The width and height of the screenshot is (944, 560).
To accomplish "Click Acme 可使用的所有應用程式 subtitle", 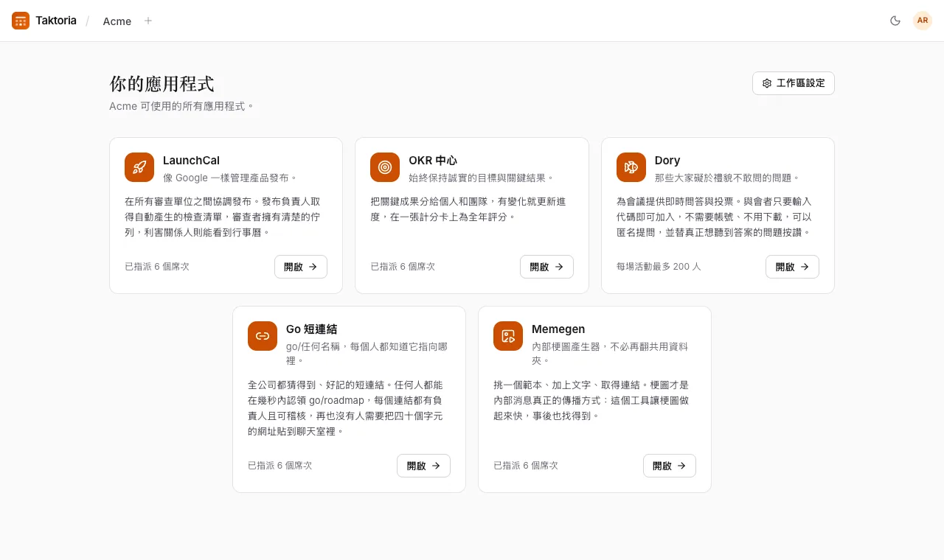I will coord(181,106).
